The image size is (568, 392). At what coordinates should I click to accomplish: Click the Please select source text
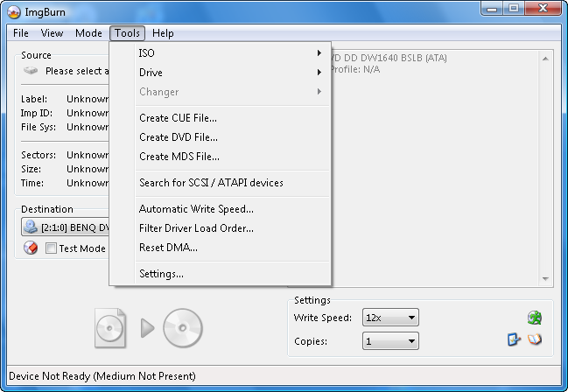pyautogui.click(x=77, y=71)
